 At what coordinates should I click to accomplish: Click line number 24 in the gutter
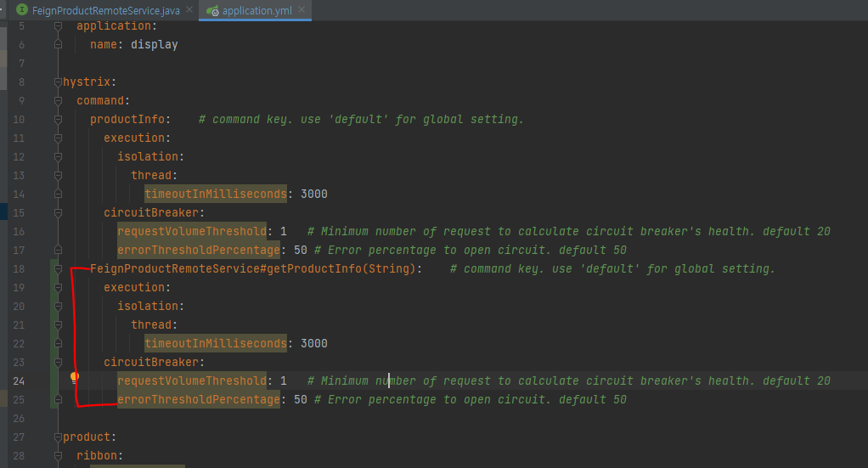point(19,381)
